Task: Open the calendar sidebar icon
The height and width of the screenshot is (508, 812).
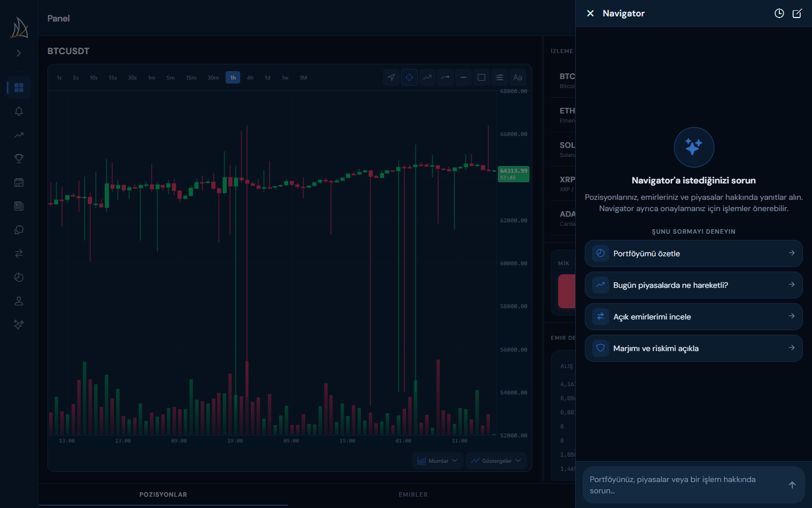Action: pyautogui.click(x=19, y=182)
